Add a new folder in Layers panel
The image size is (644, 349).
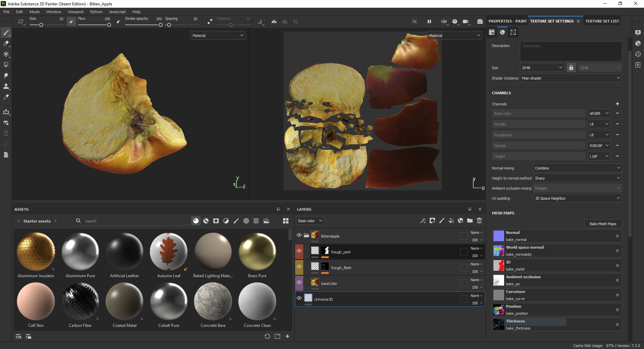[470, 220]
